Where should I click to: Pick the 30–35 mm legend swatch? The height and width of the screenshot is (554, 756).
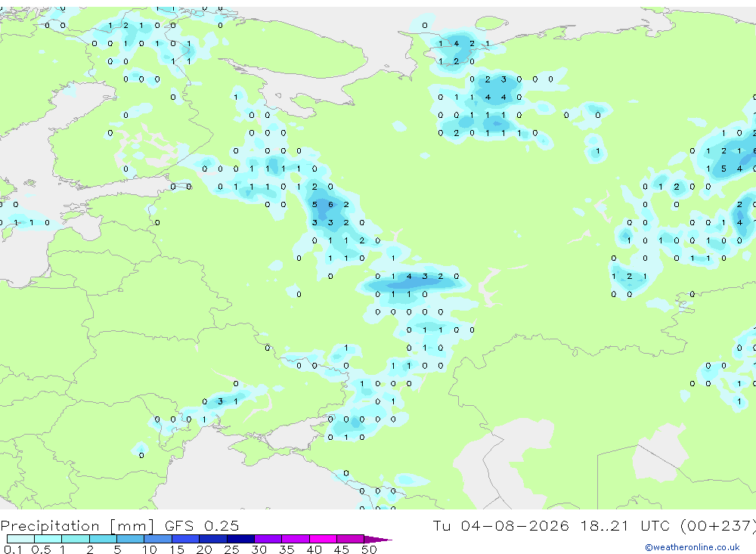click(x=268, y=539)
